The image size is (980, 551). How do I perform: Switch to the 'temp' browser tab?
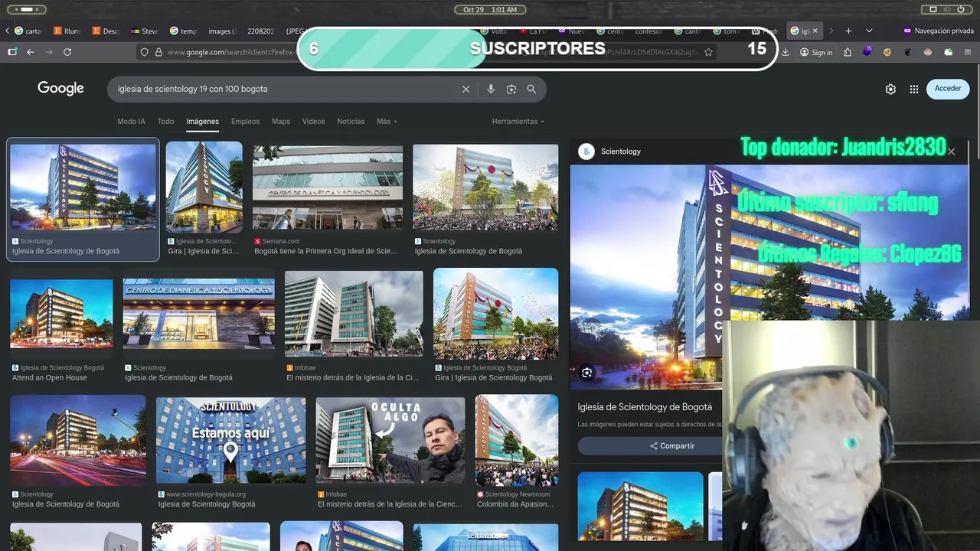pos(184,31)
